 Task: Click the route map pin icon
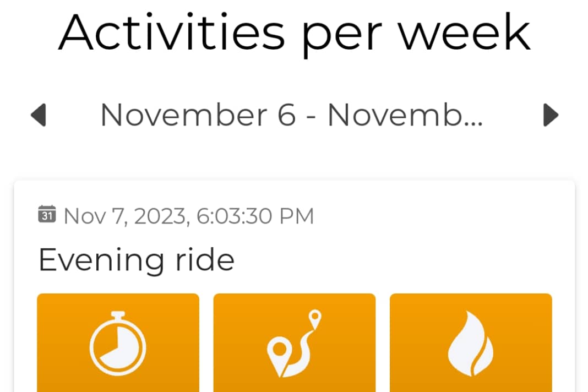[294, 345]
